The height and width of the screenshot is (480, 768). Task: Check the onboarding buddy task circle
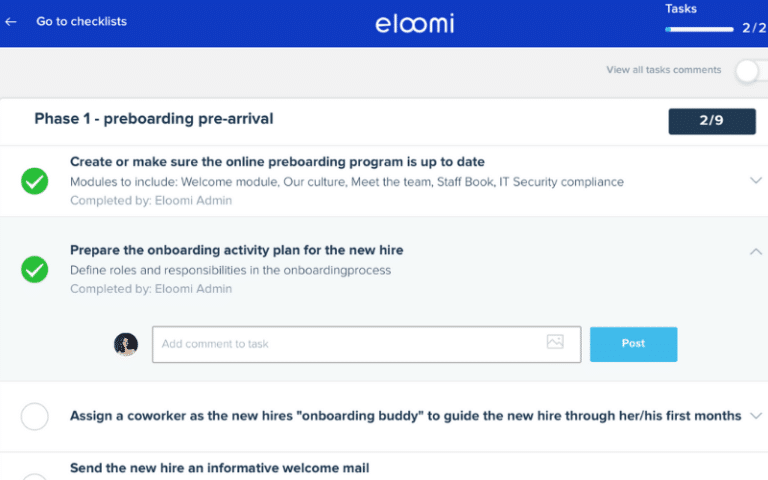click(35, 416)
